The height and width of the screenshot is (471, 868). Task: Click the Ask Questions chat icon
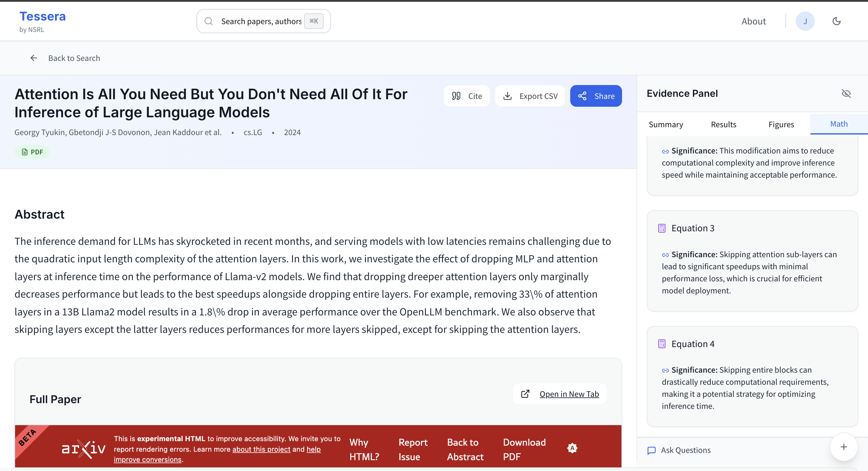(x=651, y=450)
